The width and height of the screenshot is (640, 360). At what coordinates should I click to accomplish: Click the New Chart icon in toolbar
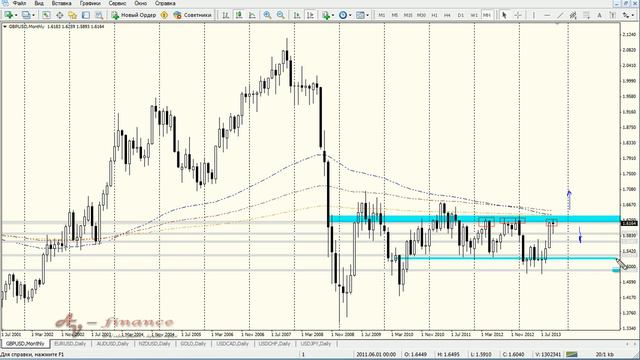[8, 15]
